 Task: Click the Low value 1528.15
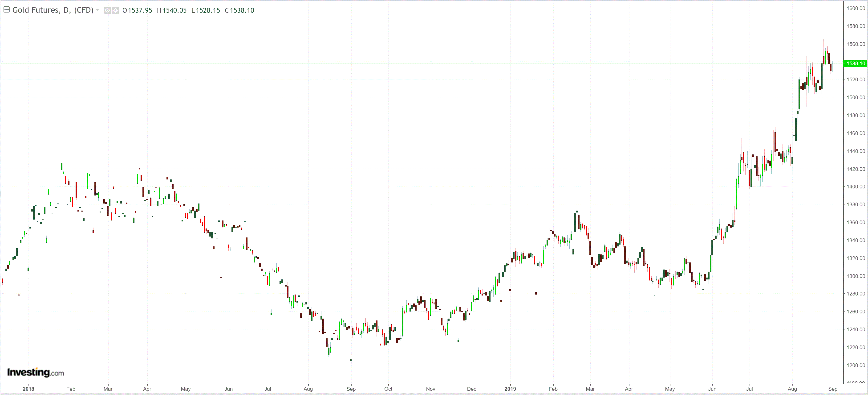208,10
